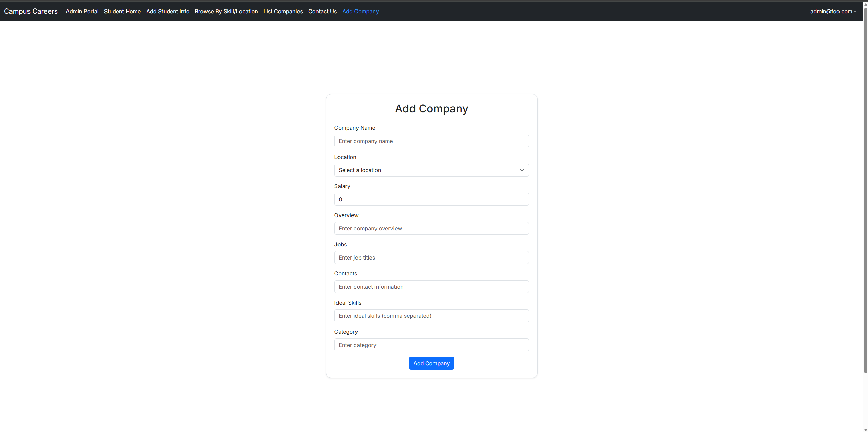Focus the company Overview input
This screenshot has width=868, height=432.
431,228
